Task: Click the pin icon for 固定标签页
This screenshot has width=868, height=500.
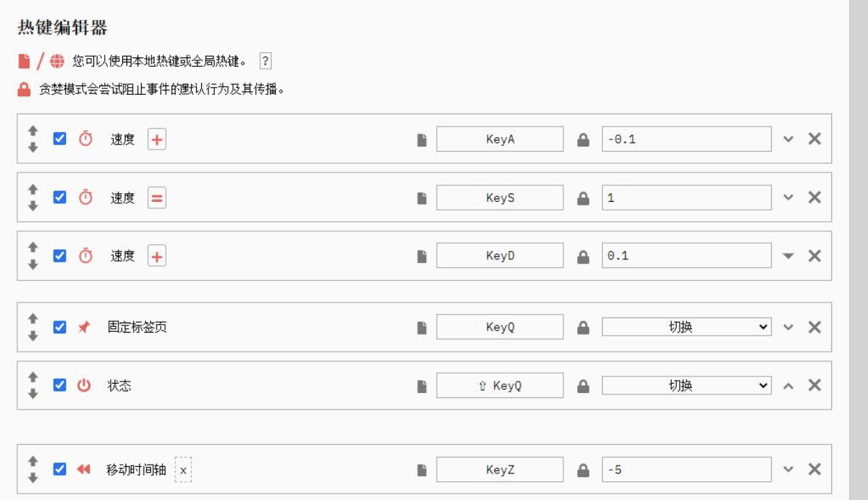Action: point(84,327)
